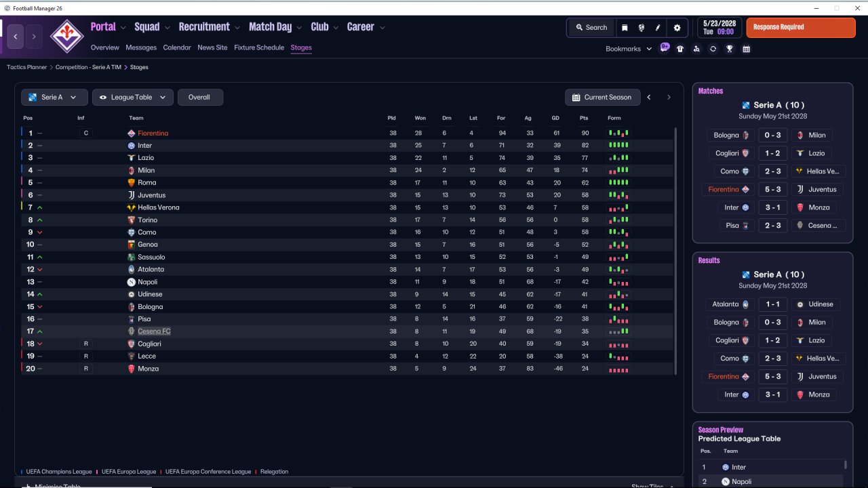The image size is (868, 488).
Task: Click the circular arrows icon shortcut
Action: tap(713, 49)
